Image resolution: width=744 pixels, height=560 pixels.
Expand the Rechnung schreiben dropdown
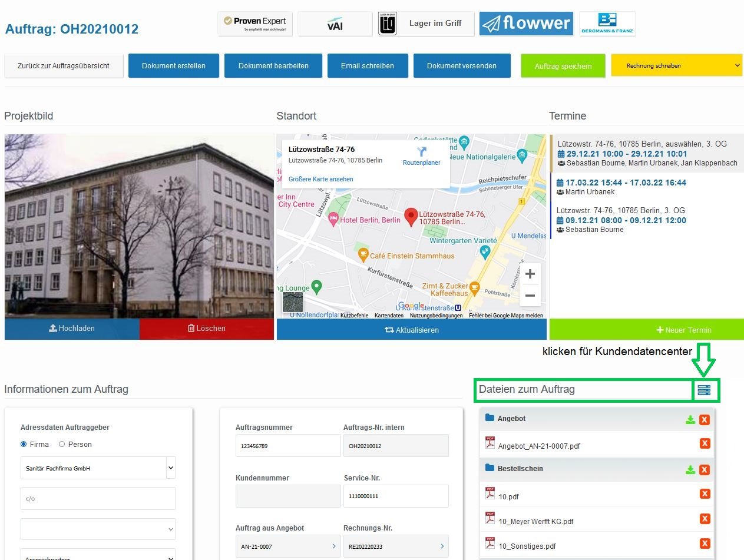tap(676, 65)
